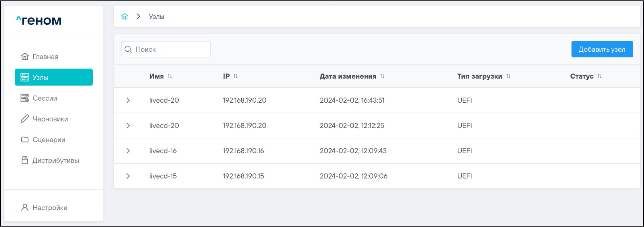Sort by Статус column arrows
Screen dimensions: 644x227
tap(599, 76)
